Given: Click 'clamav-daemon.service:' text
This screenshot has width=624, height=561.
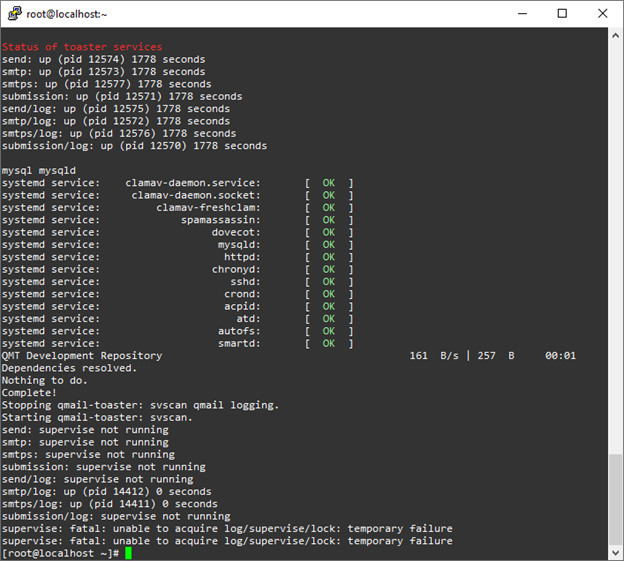Looking at the screenshot, I should (193, 183).
